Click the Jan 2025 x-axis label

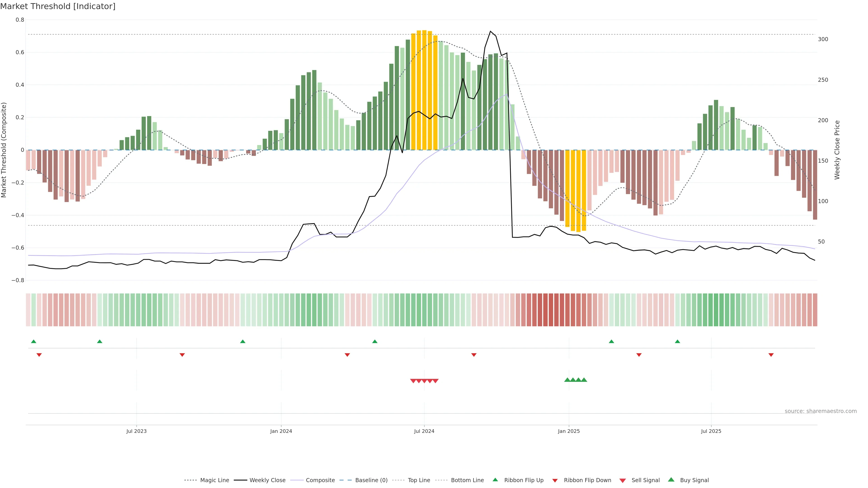pos(569,431)
